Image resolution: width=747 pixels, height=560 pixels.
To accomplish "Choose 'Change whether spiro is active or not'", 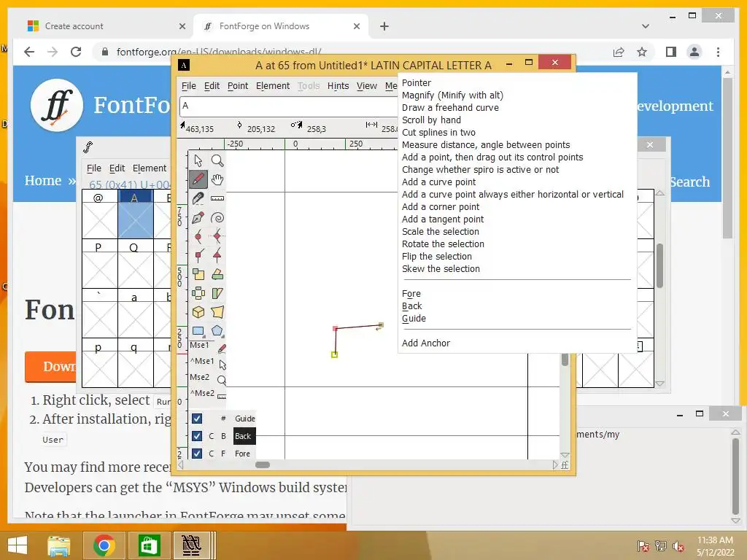I will (480, 169).
